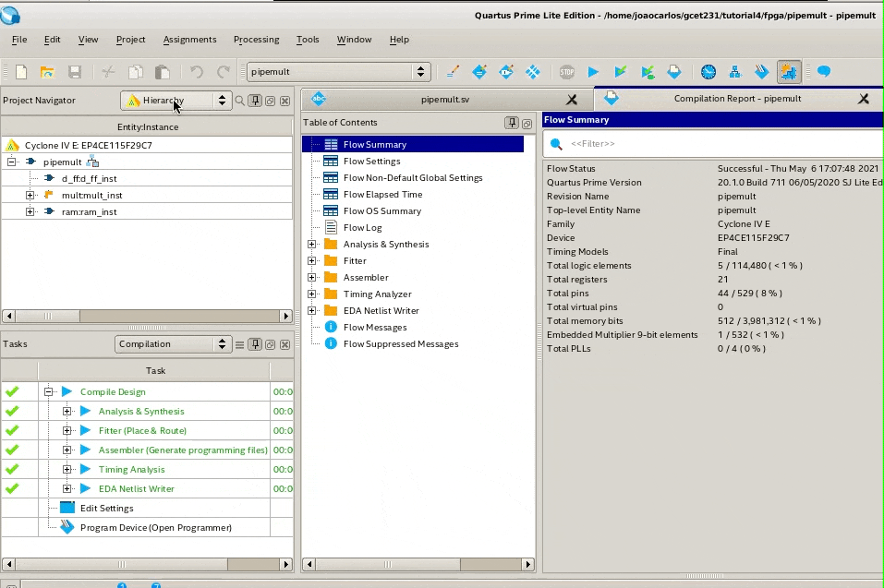Open the Tools menu

point(308,40)
